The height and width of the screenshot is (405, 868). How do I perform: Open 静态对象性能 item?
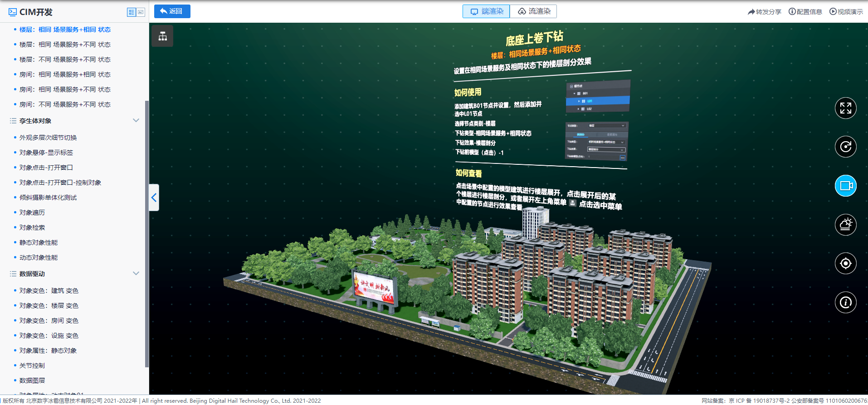coord(39,242)
